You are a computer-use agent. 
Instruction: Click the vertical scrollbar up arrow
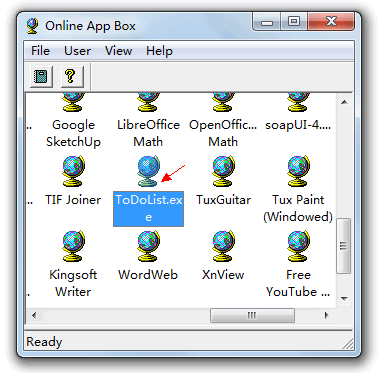(x=344, y=102)
